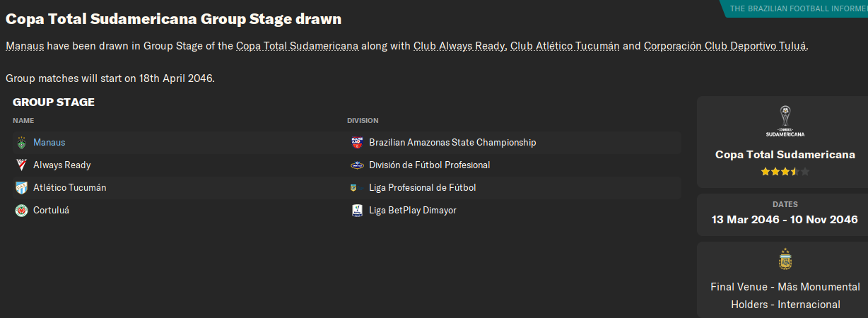Click Liga BetPlay Dimayor logo icon
Image resolution: width=868 pixels, height=318 pixels.
point(357,211)
